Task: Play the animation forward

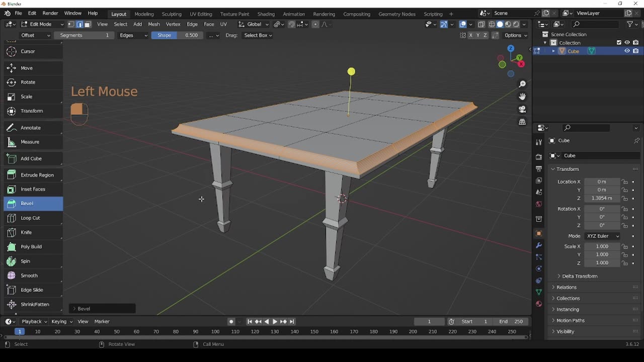Action: point(275,321)
